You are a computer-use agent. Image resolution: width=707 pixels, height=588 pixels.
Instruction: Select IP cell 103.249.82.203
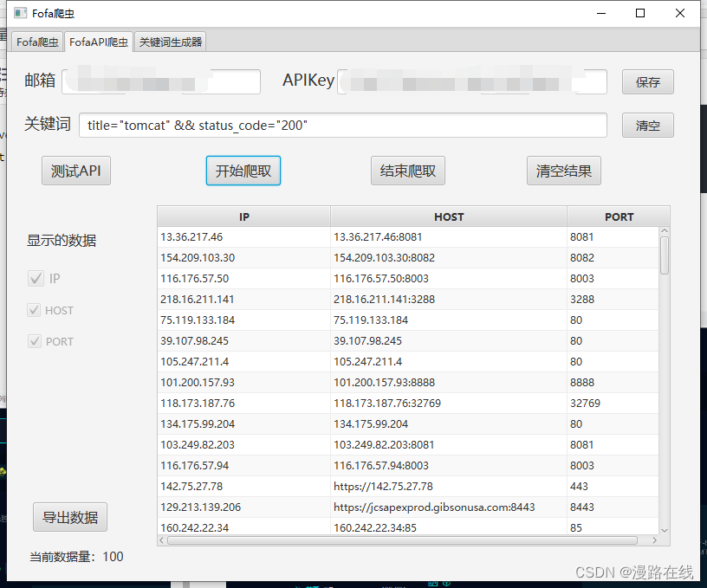[x=244, y=444]
